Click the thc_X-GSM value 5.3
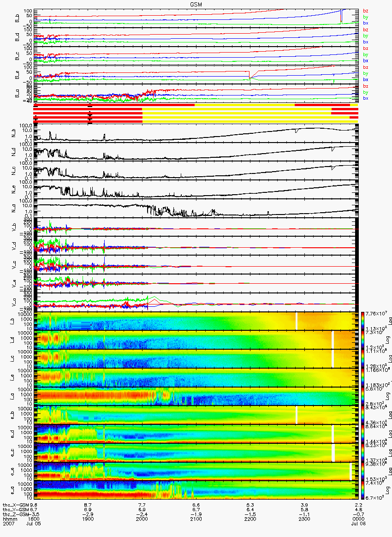392x537 pixels. coord(250,505)
